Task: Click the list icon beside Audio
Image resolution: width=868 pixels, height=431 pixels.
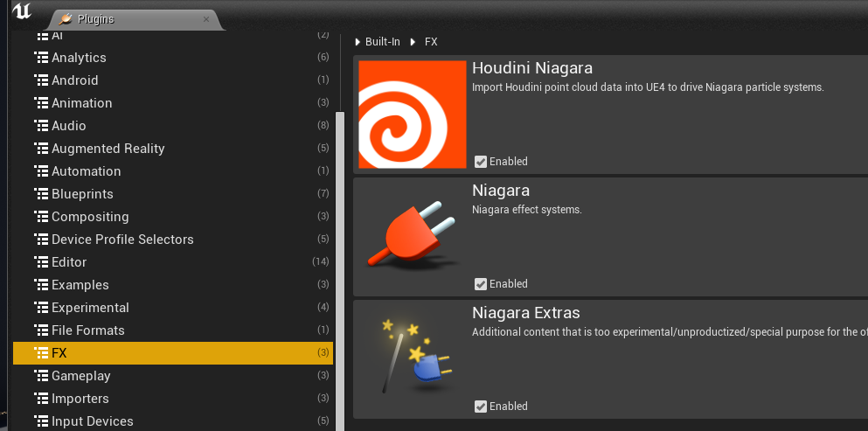Action: 41,126
